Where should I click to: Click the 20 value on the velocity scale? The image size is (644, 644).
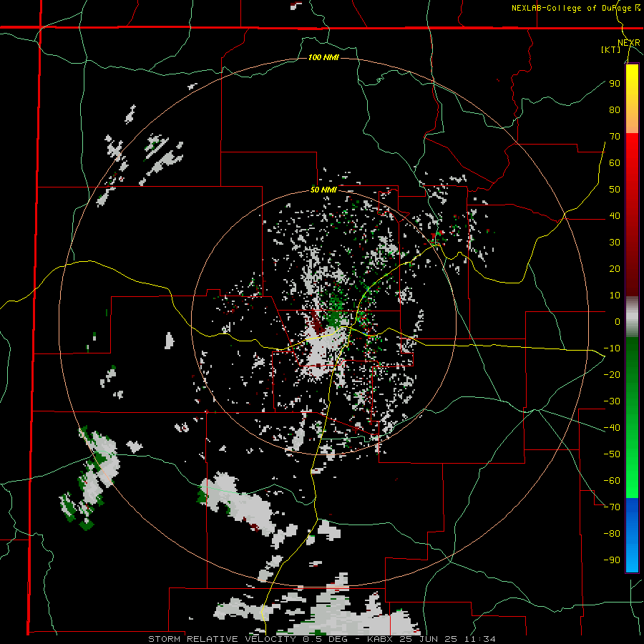click(x=615, y=269)
